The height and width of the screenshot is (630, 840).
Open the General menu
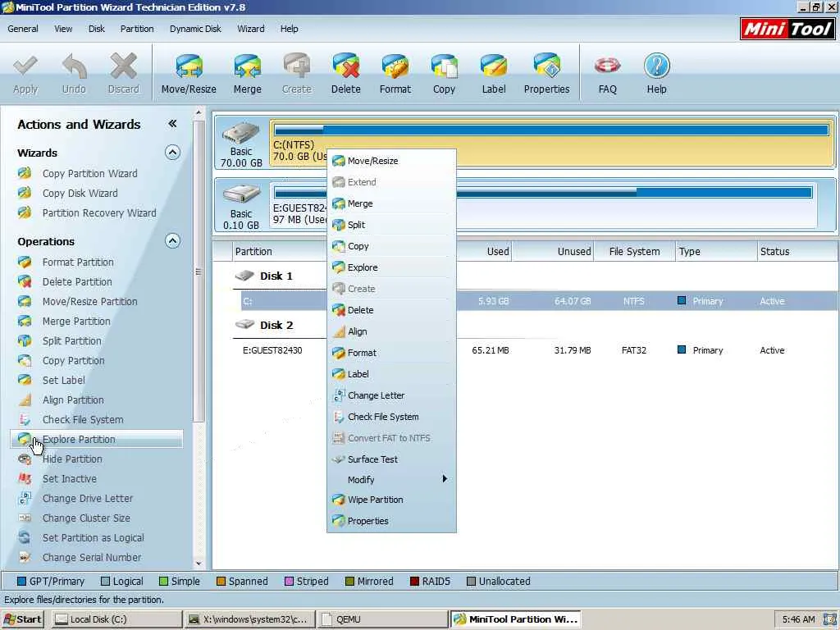(22, 29)
